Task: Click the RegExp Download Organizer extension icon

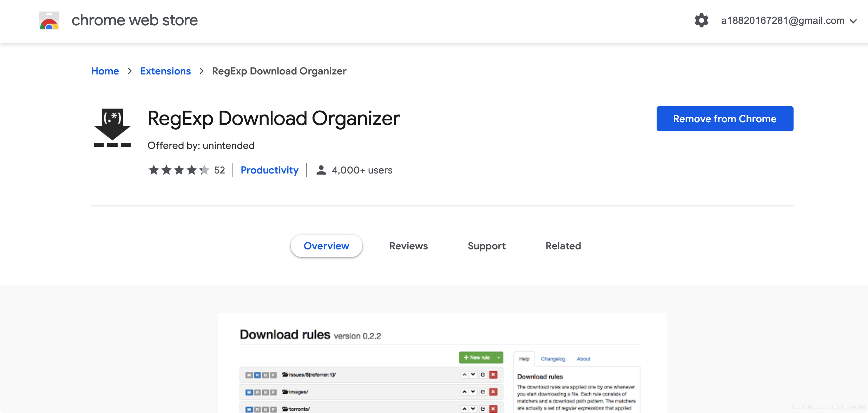Action: (x=112, y=127)
